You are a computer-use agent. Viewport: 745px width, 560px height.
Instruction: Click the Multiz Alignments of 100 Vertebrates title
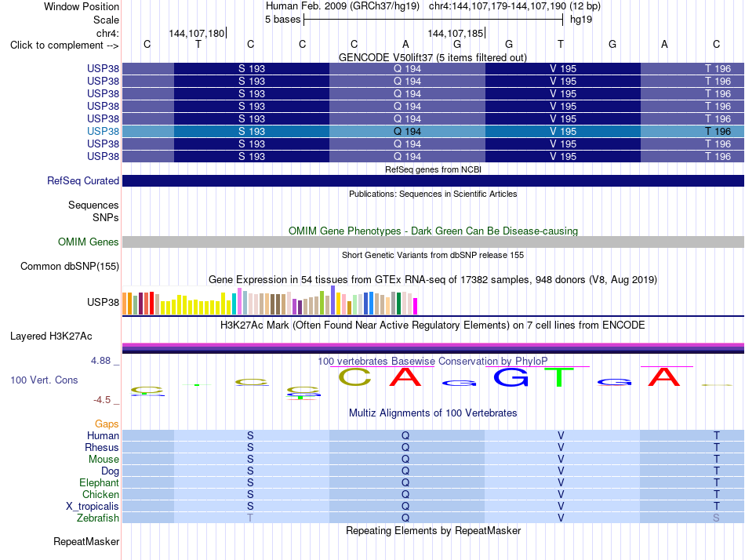point(433,413)
